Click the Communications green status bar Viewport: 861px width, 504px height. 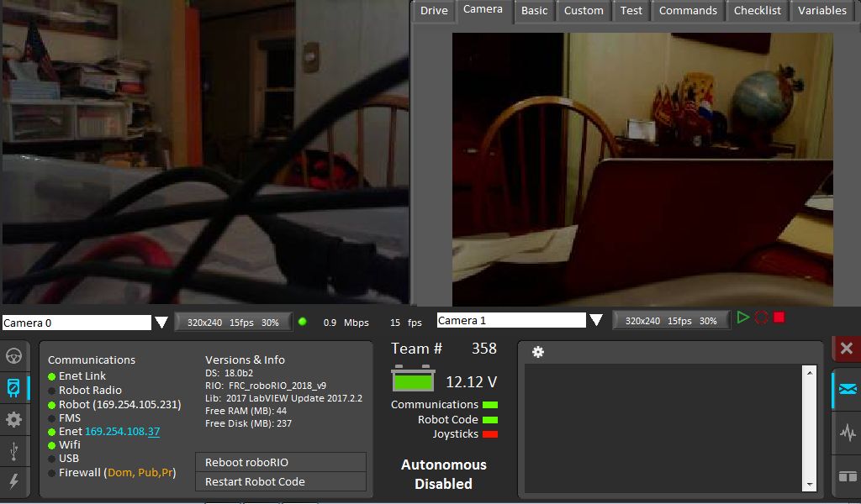[490, 405]
